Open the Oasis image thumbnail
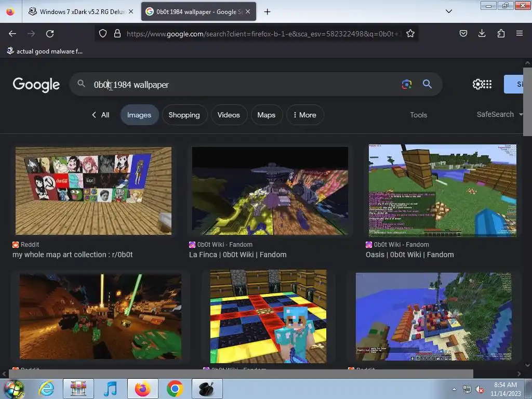 (x=443, y=190)
